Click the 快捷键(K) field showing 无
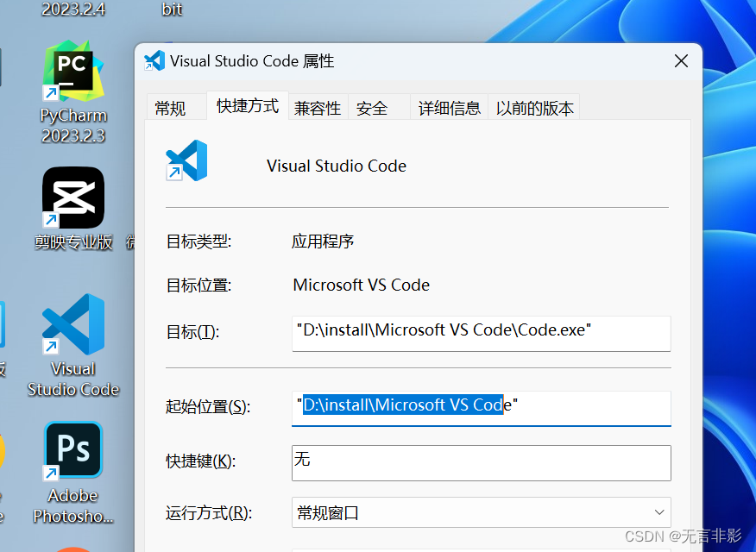 coord(482,463)
